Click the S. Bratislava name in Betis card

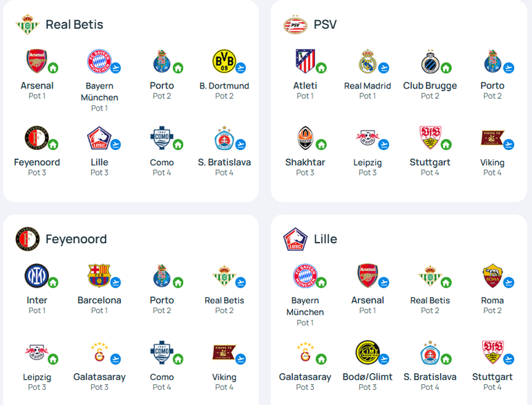[225, 162]
